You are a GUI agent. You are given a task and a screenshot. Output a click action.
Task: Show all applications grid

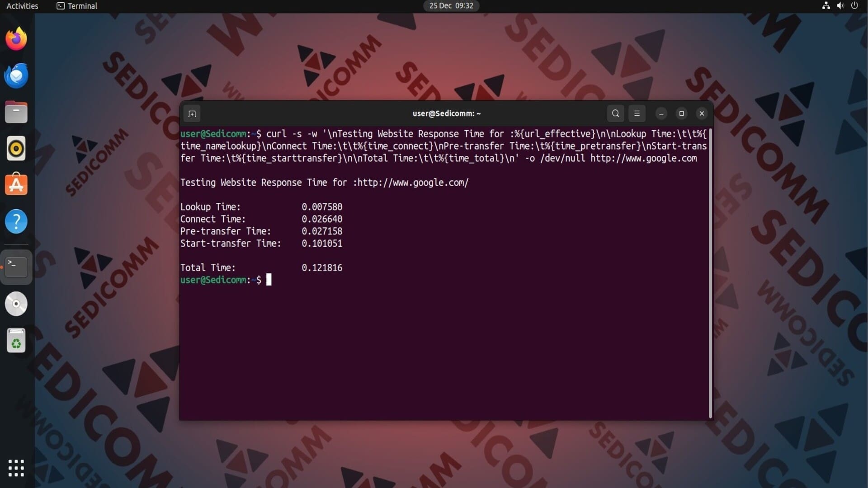[x=16, y=468]
